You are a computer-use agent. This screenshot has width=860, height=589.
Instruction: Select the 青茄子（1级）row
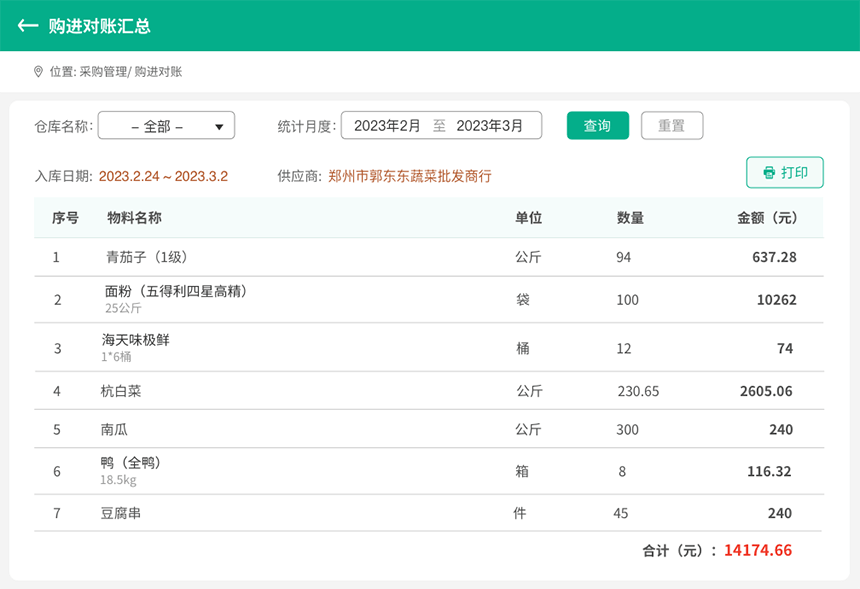click(429, 257)
